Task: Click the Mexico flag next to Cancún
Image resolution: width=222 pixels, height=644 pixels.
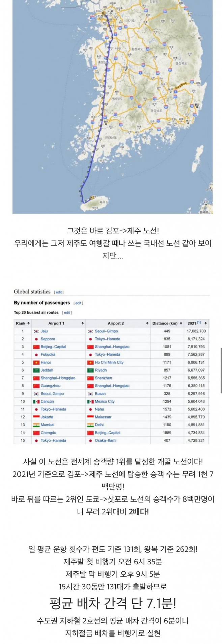Action: pyautogui.click(x=36, y=402)
